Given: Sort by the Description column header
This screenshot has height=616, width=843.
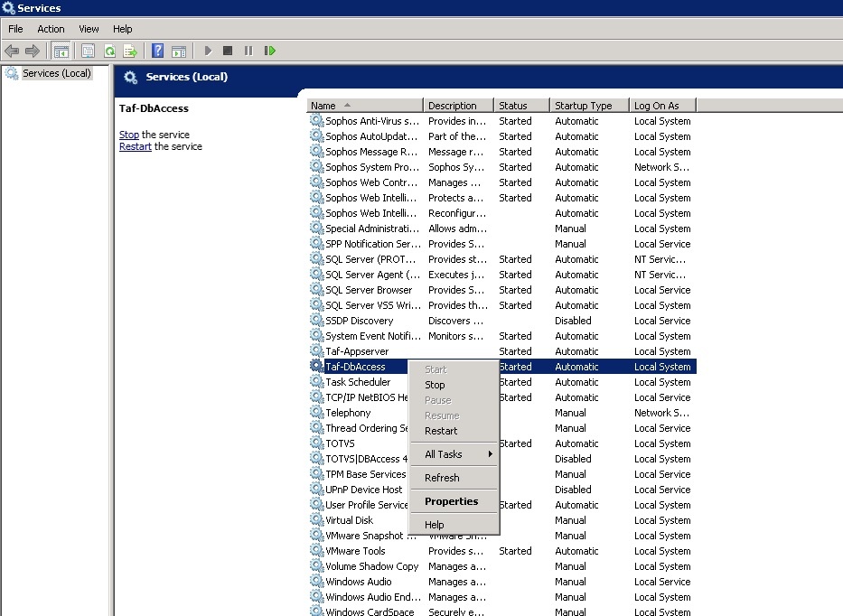Looking at the screenshot, I should click(458, 106).
